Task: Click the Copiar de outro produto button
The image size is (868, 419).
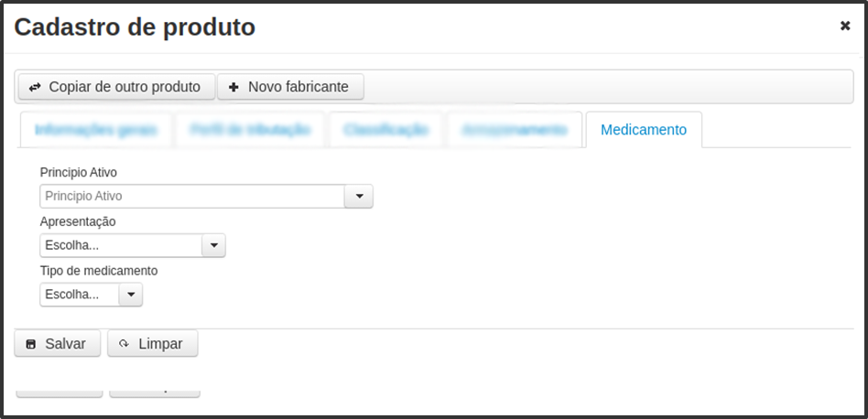Action: 117,87
